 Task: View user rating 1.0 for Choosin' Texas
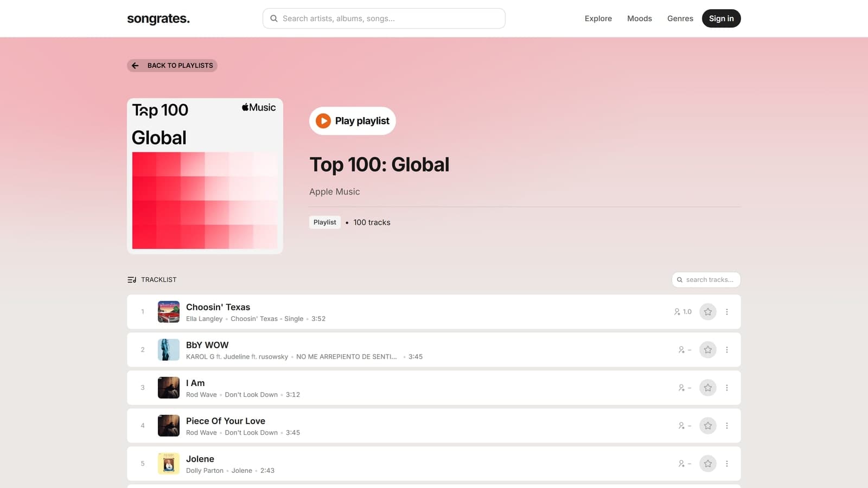point(683,312)
